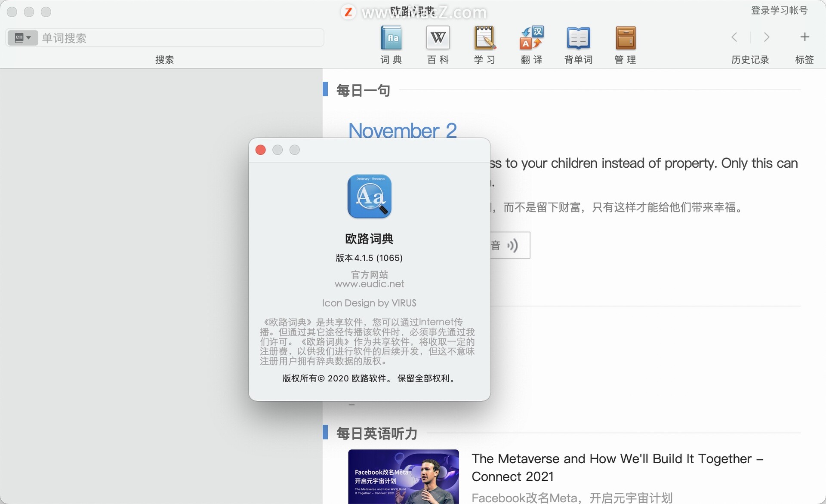This screenshot has width=826, height=504.
Task: Open 'The Metaverse and How We'll Build It Together' title
Action: (617, 467)
